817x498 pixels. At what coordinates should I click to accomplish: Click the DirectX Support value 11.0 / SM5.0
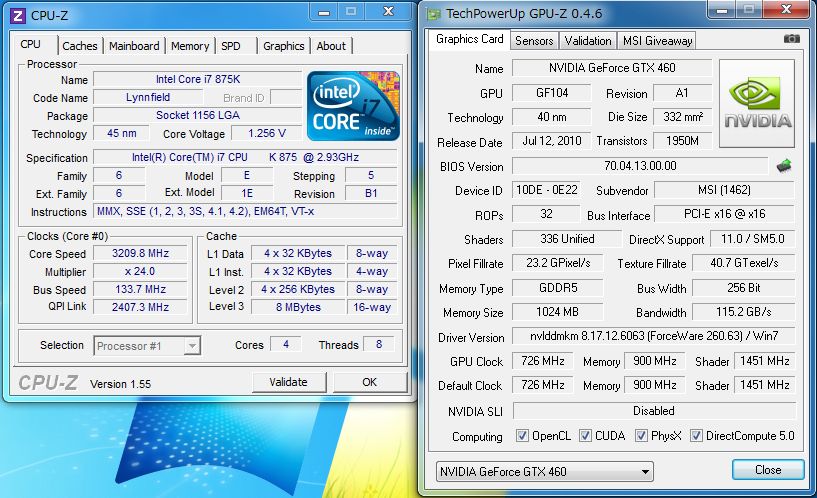tap(752, 239)
